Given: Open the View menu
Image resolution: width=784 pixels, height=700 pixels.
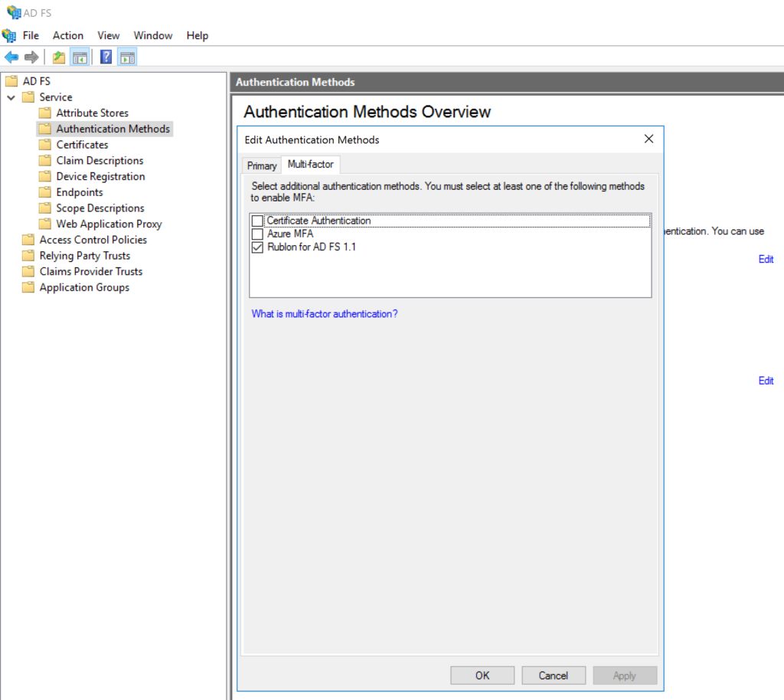Looking at the screenshot, I should click(x=108, y=35).
